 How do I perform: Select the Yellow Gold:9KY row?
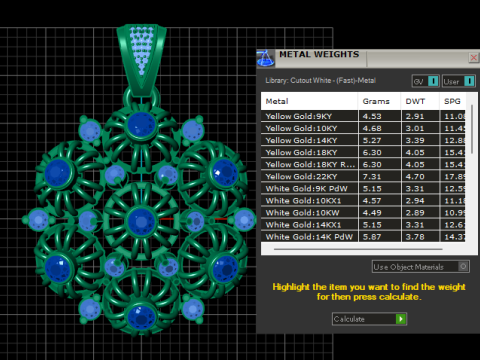[x=363, y=116]
